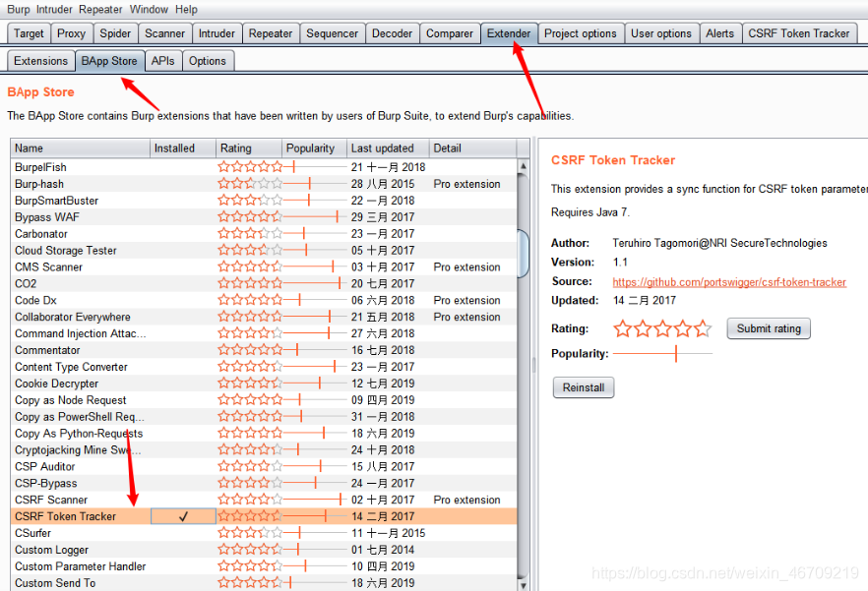Click the fifth rating star in detail panel
Image resolution: width=868 pixels, height=591 pixels.
coord(703,328)
